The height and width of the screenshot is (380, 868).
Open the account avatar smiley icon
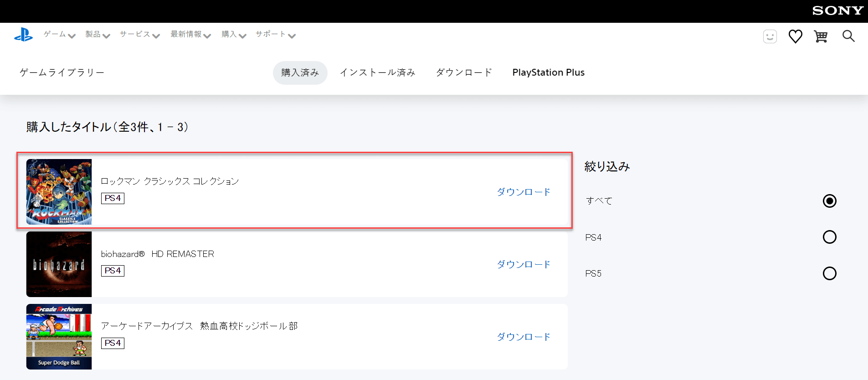(770, 36)
